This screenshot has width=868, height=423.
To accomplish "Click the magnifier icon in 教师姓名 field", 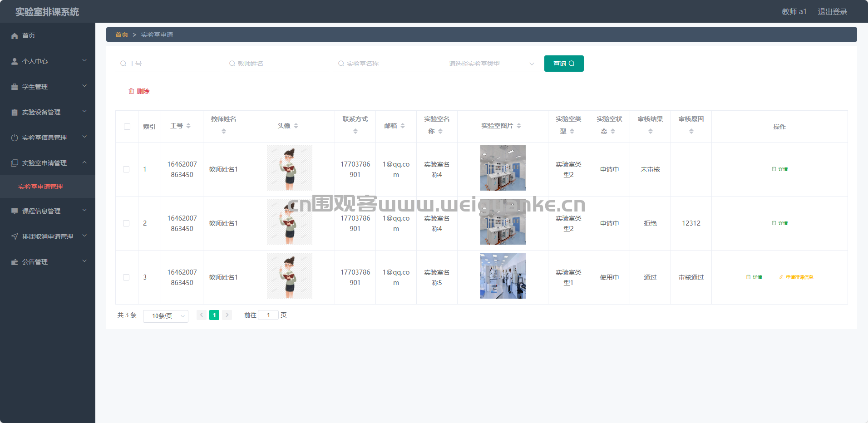I will coord(232,64).
